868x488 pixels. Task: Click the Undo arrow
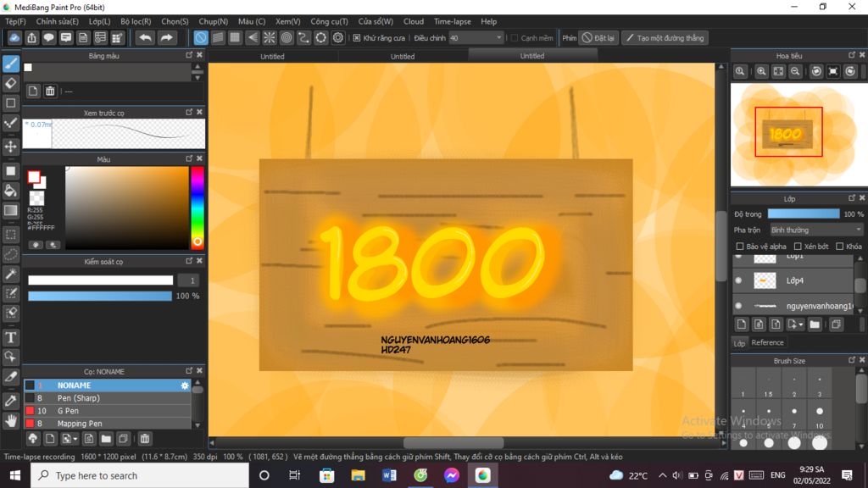pyautogui.click(x=145, y=37)
